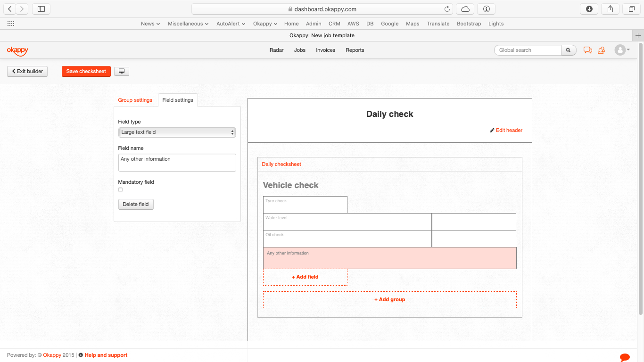Click + Add field
Screen dimensions: 644x362
tap(305, 277)
